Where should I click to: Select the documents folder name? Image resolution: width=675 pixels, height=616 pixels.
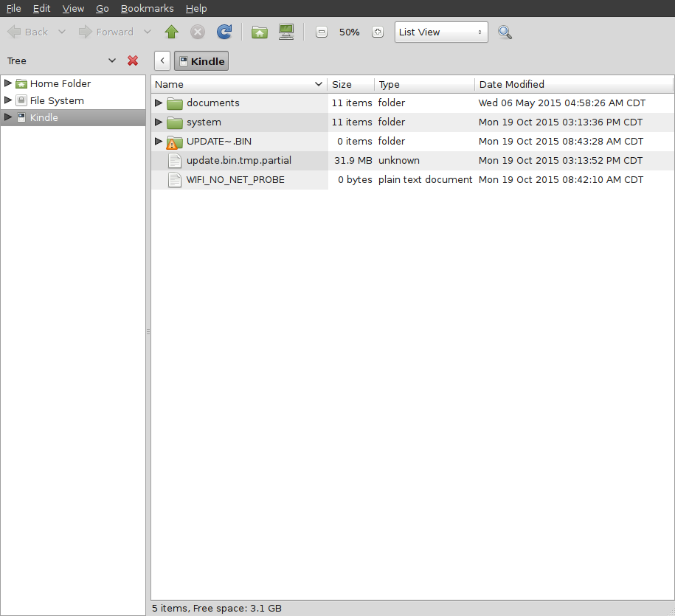(x=213, y=103)
